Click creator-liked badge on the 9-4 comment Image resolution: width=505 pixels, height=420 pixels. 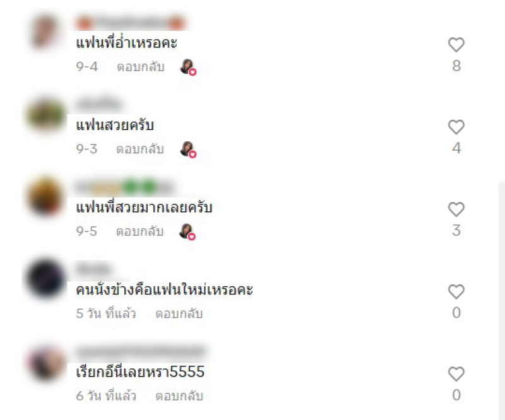tap(188, 67)
